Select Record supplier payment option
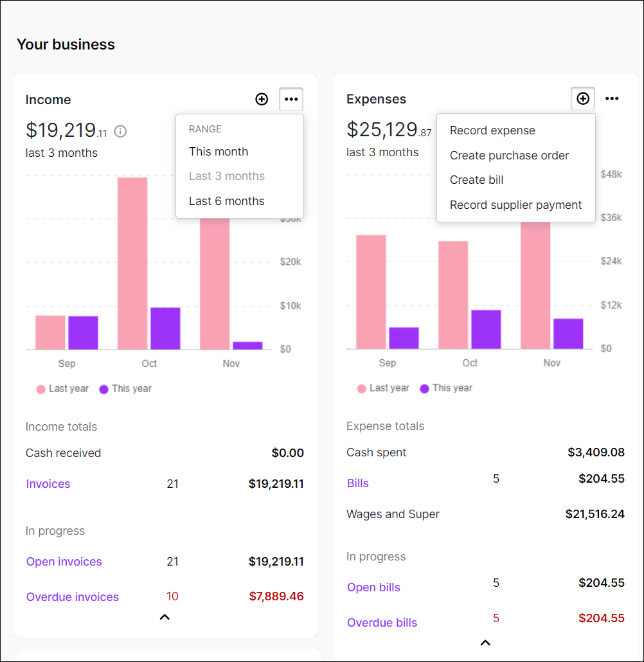The image size is (644, 662). point(515,205)
